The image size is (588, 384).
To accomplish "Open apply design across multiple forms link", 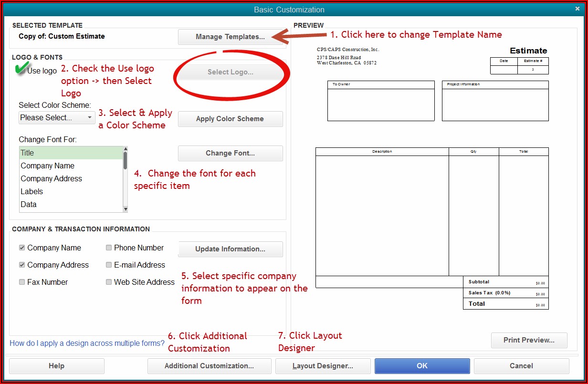I will [87, 343].
